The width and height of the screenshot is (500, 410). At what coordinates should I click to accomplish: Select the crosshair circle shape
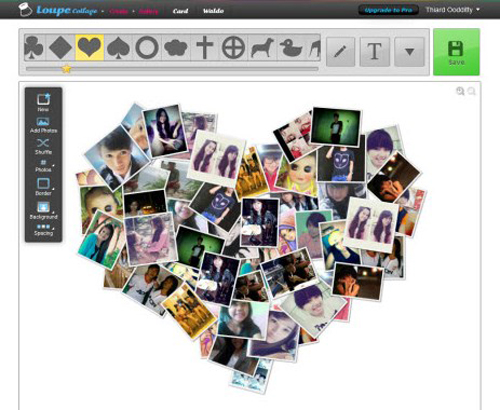click(233, 48)
